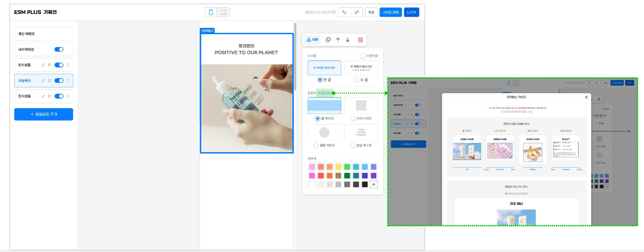Pick the brown background color swatch
Viewport: 644px width, 252px height.
338,176
